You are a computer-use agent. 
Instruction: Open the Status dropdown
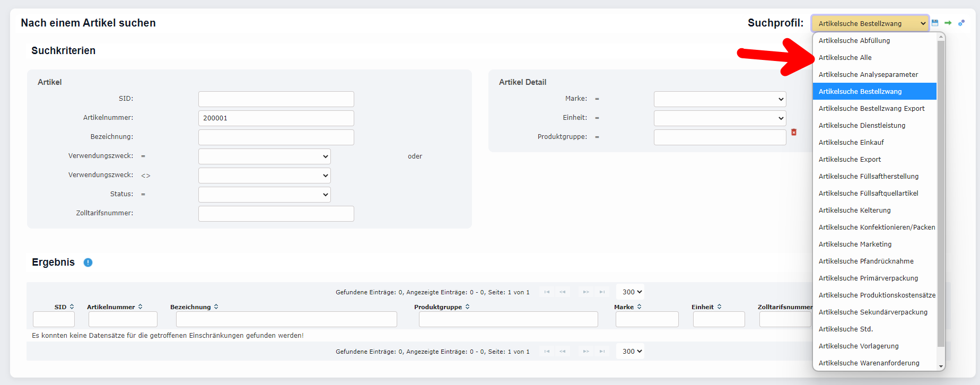(x=264, y=195)
